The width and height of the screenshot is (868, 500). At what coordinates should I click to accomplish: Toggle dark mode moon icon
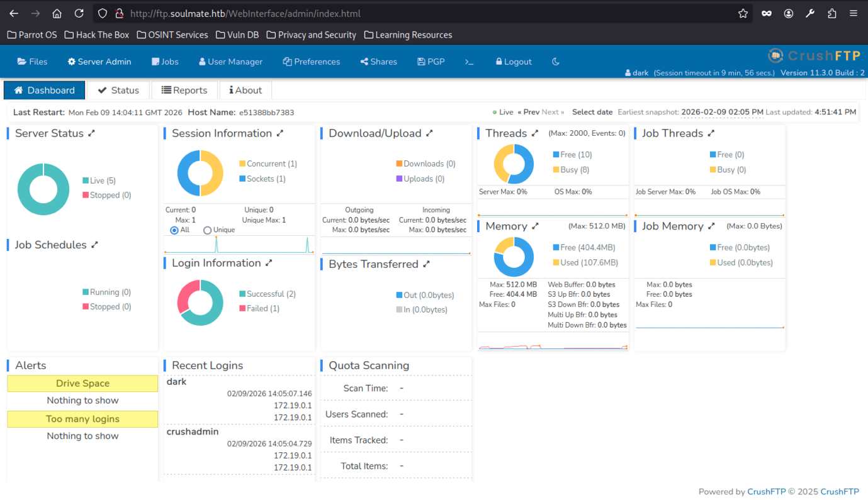[555, 62]
